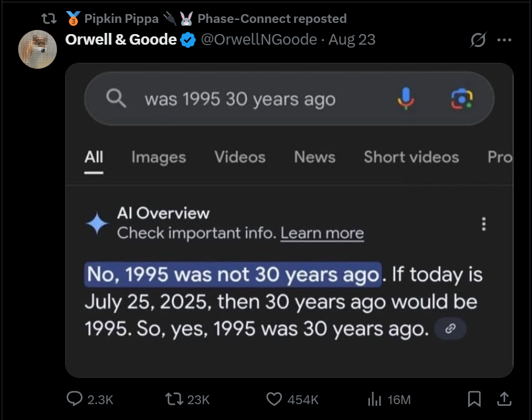Select the Short videos tab
Viewport: 532px width, 420px height.
click(411, 157)
